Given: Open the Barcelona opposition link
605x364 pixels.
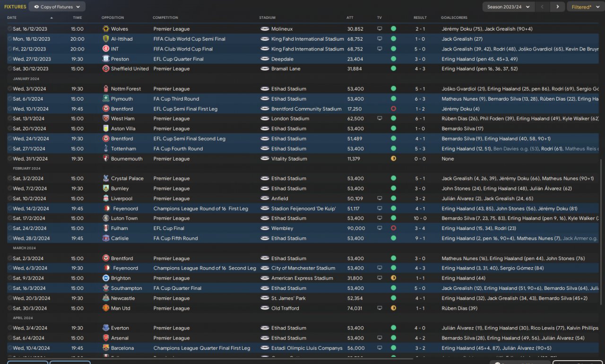Looking at the screenshot, I should tap(122, 348).
